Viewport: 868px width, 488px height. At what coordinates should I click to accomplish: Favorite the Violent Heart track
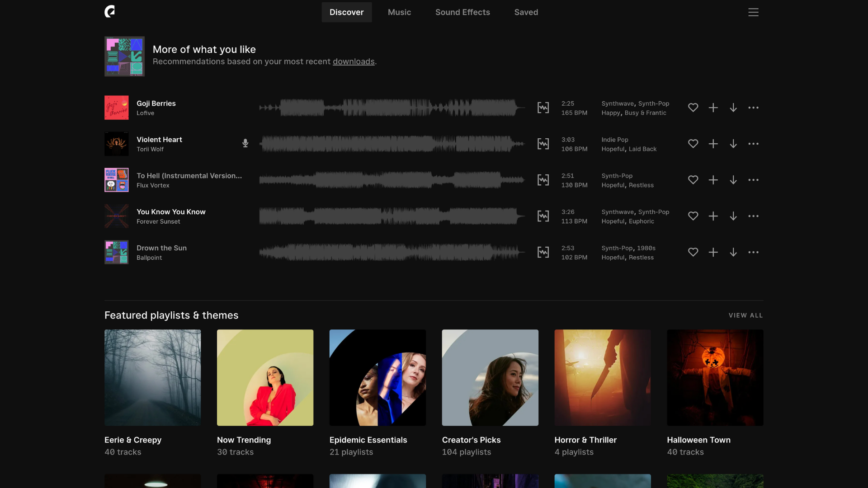pos(693,144)
